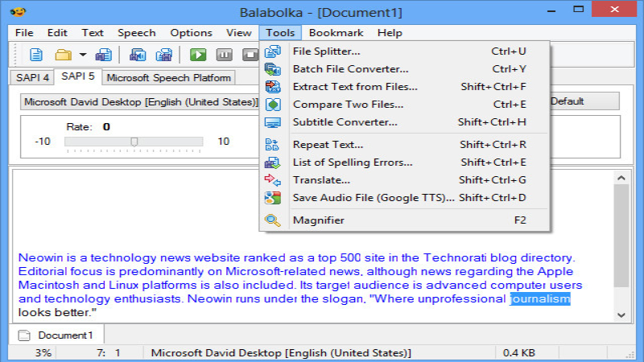This screenshot has width=644, height=362.
Task: Click the Save audio file toolbar icon
Action: pyautogui.click(x=138, y=55)
